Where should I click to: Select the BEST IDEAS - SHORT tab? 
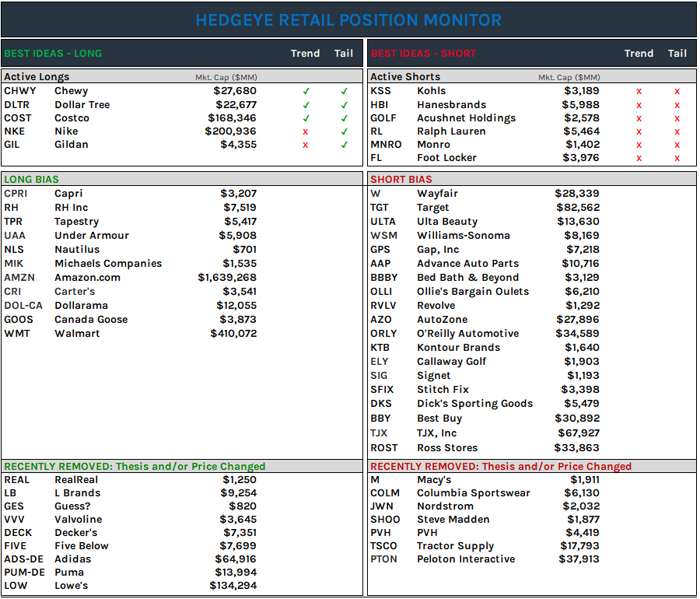(x=422, y=54)
